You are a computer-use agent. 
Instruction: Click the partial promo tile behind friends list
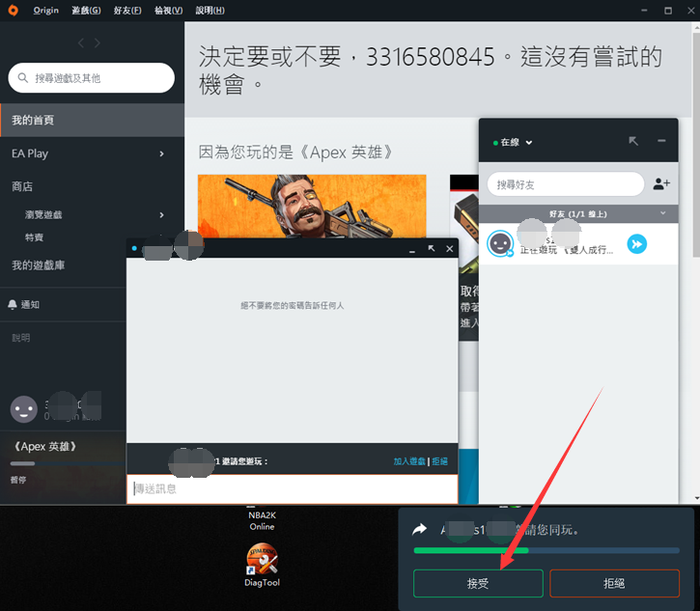pos(464,258)
